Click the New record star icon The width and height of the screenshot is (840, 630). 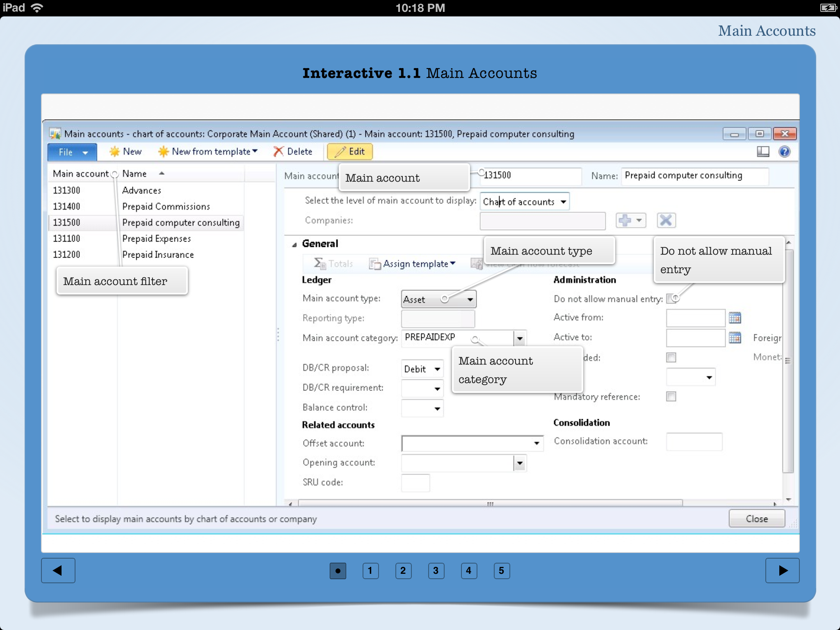pos(114,152)
